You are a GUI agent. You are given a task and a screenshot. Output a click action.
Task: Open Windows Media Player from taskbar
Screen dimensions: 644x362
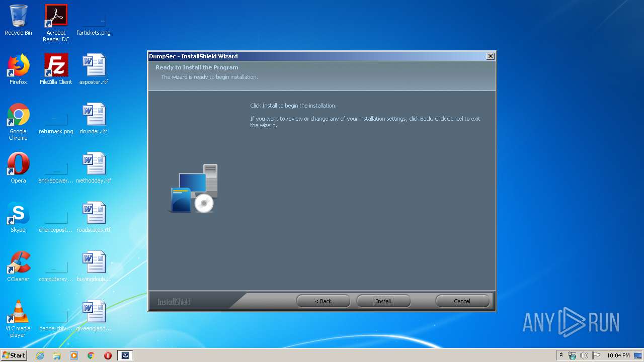click(74, 355)
